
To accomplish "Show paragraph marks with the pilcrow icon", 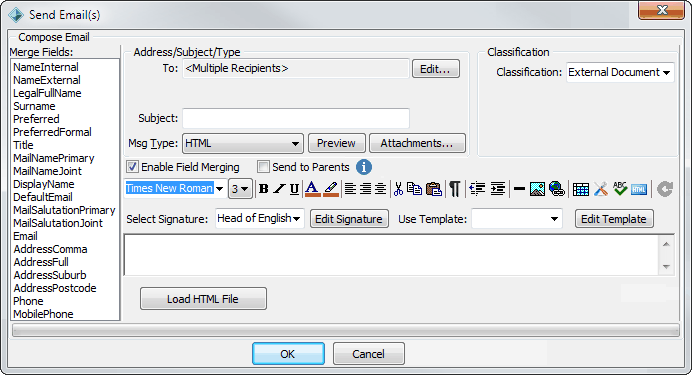I will click(x=455, y=189).
